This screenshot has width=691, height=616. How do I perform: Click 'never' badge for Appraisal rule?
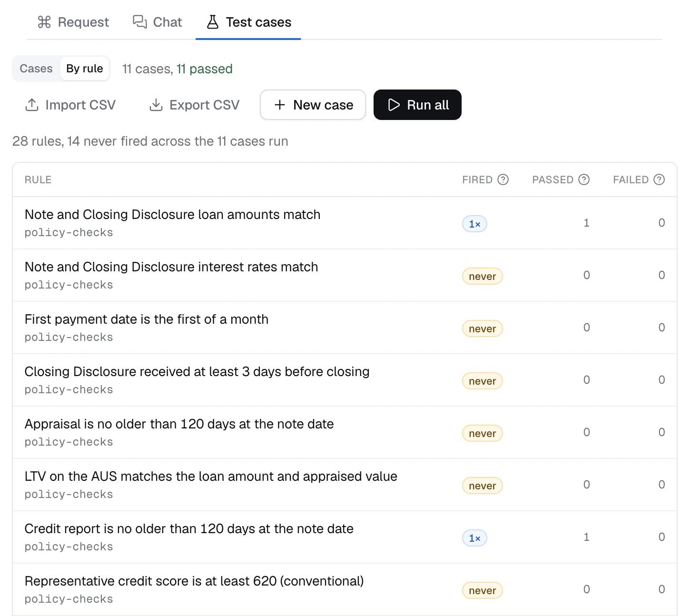482,433
